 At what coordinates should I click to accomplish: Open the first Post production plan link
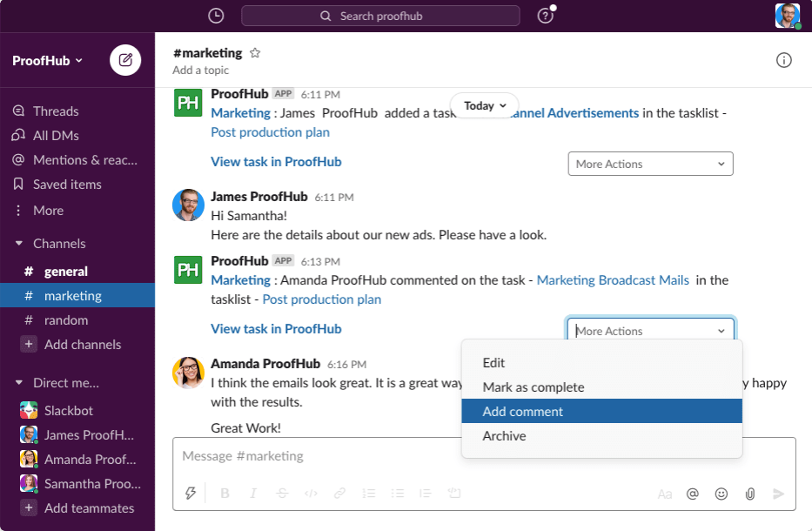(x=270, y=132)
